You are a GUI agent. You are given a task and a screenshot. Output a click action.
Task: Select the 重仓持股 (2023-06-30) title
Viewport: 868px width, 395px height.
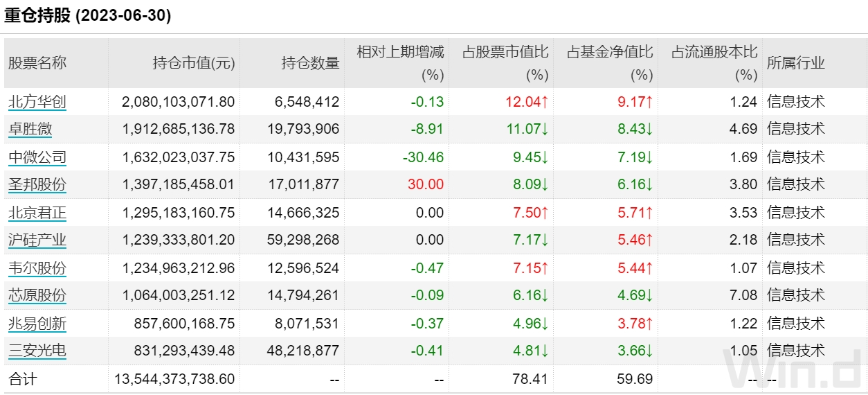[x=88, y=16]
